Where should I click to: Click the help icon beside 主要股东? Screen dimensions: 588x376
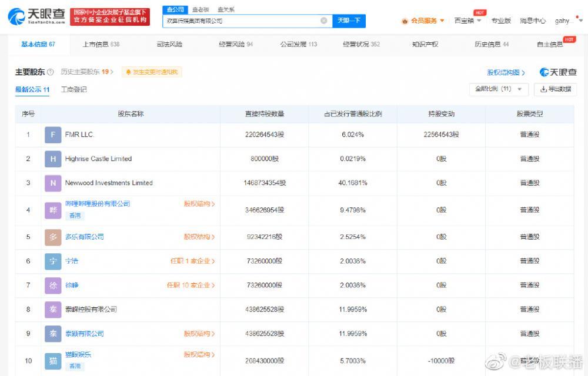(50, 72)
